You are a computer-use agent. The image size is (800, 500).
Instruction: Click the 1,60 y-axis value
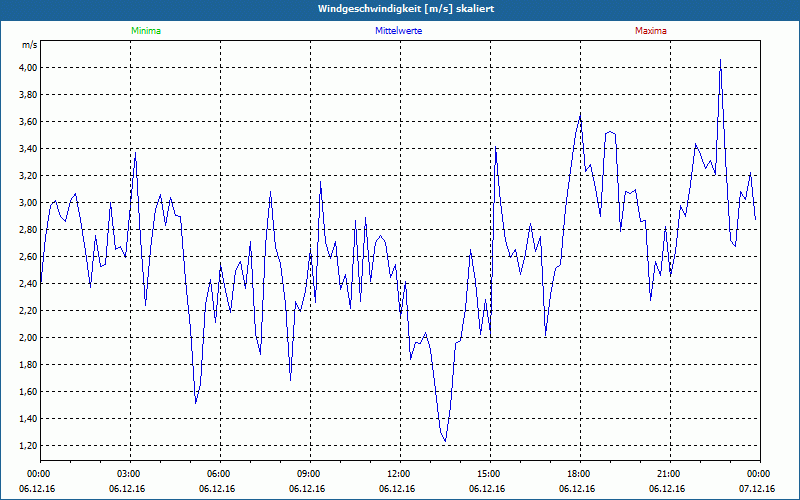tap(29, 392)
